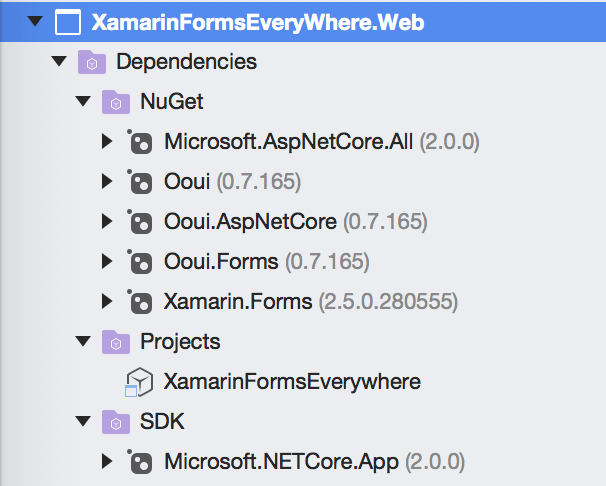
Task: Expand the Ooui.AspNetCore package
Action: [107, 221]
